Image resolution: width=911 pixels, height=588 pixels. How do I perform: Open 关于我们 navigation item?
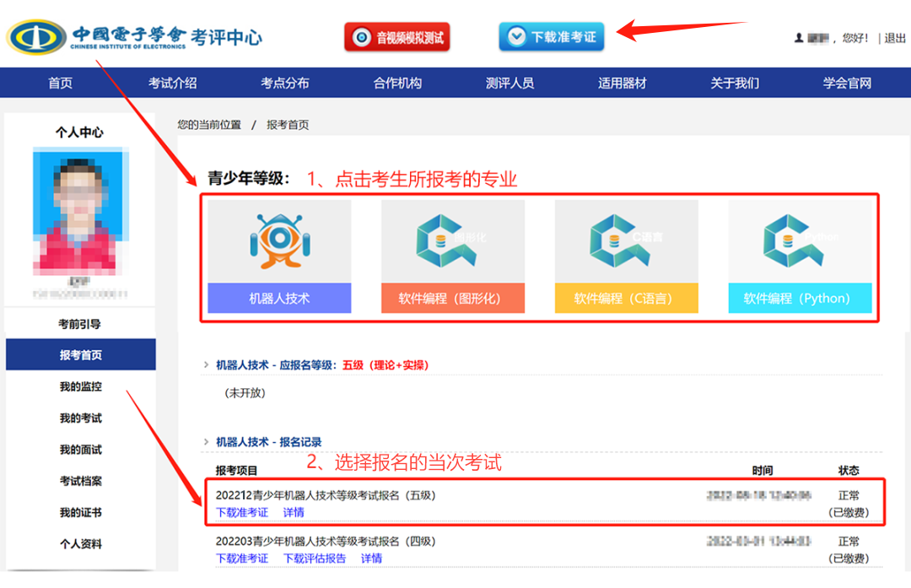click(x=735, y=83)
